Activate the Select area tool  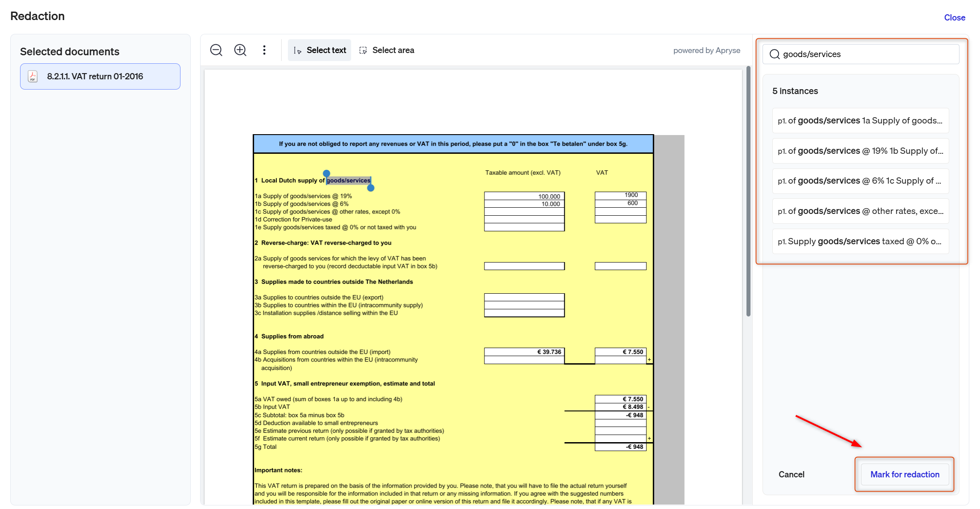[x=387, y=50]
